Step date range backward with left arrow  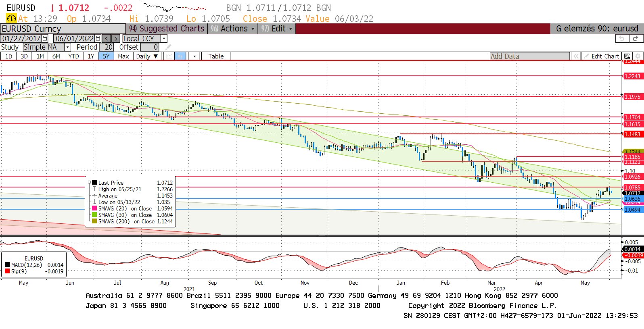tap(106, 39)
